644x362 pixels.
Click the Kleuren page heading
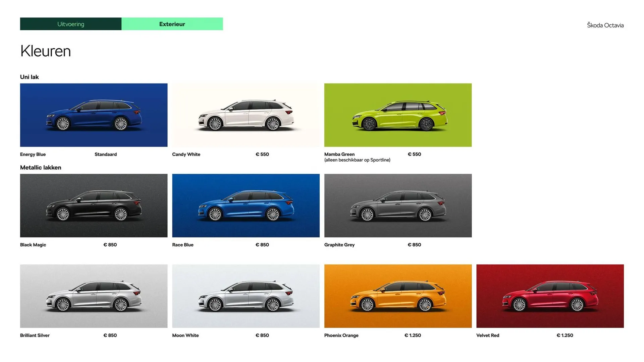tap(45, 51)
